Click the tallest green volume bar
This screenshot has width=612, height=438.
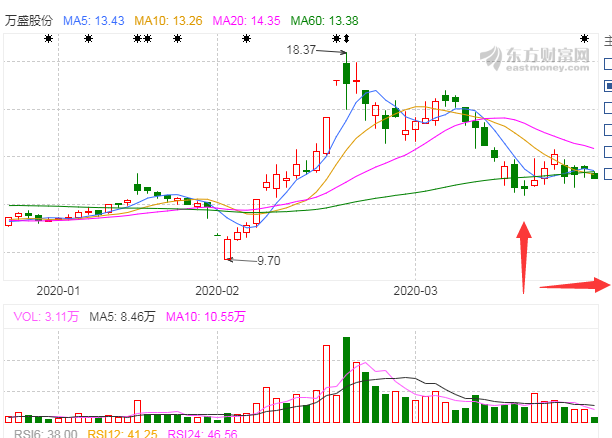pos(346,380)
